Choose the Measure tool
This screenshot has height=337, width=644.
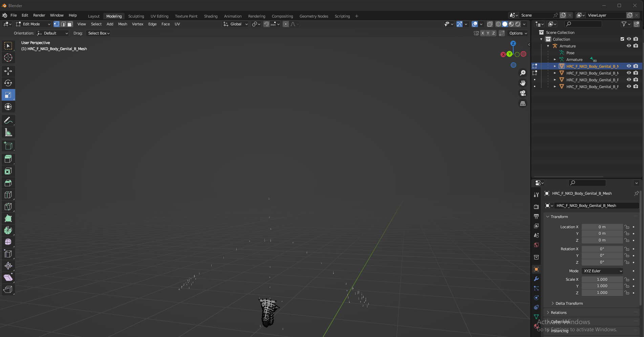click(x=8, y=132)
